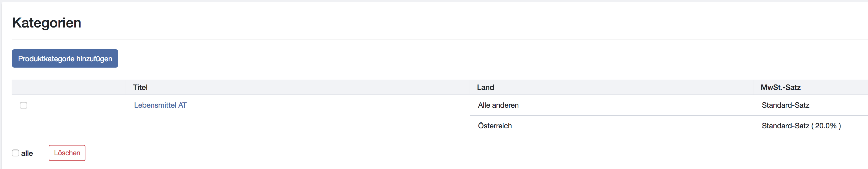Image resolution: width=868 pixels, height=169 pixels.
Task: Select Standard-Satz in the Alle anderen row
Action: pyautogui.click(x=785, y=105)
